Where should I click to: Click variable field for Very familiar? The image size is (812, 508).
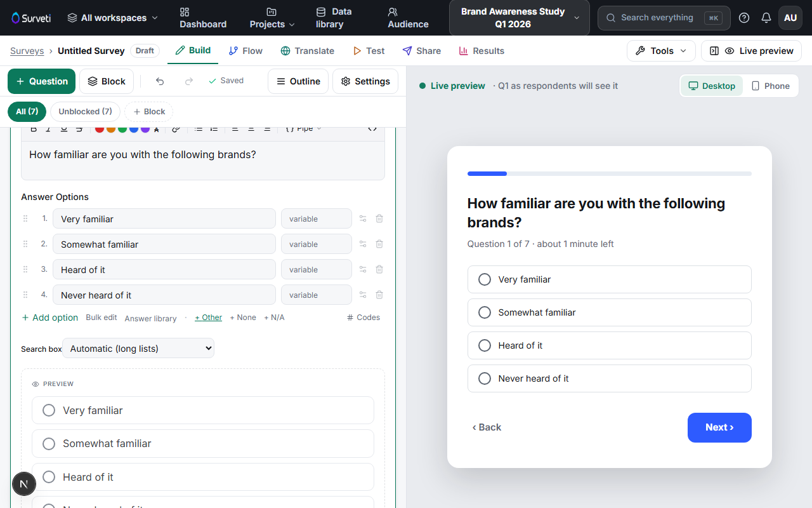[x=317, y=218]
